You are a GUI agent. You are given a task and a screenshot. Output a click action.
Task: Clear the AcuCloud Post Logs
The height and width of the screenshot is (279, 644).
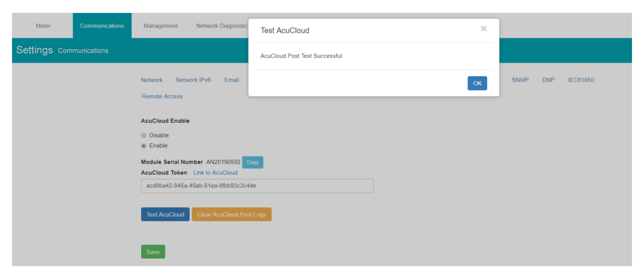(x=232, y=214)
